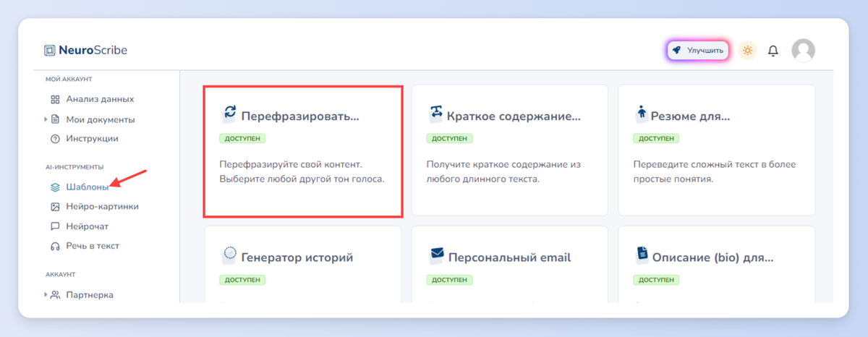The width and height of the screenshot is (868, 337).
Task: Click the Персональный email envelope icon
Action: click(436, 254)
